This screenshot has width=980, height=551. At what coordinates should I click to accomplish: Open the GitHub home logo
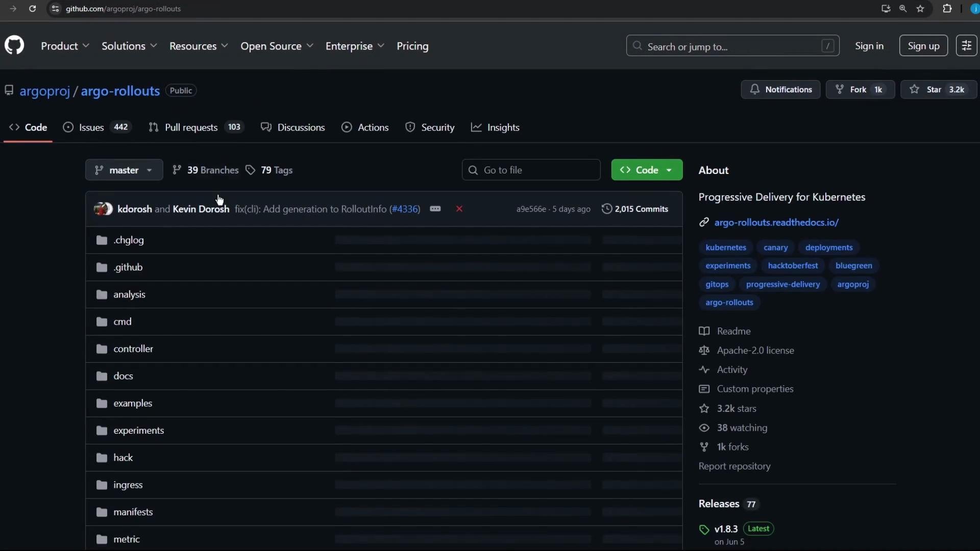[x=14, y=45]
